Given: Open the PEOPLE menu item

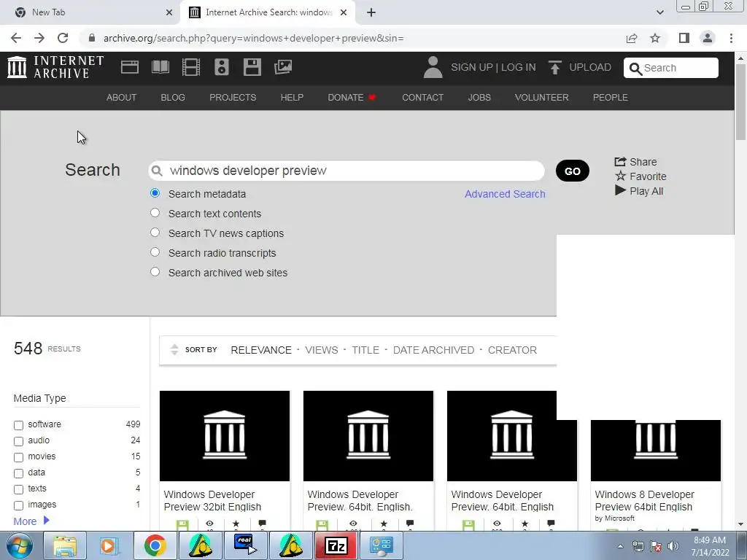Looking at the screenshot, I should tap(611, 98).
